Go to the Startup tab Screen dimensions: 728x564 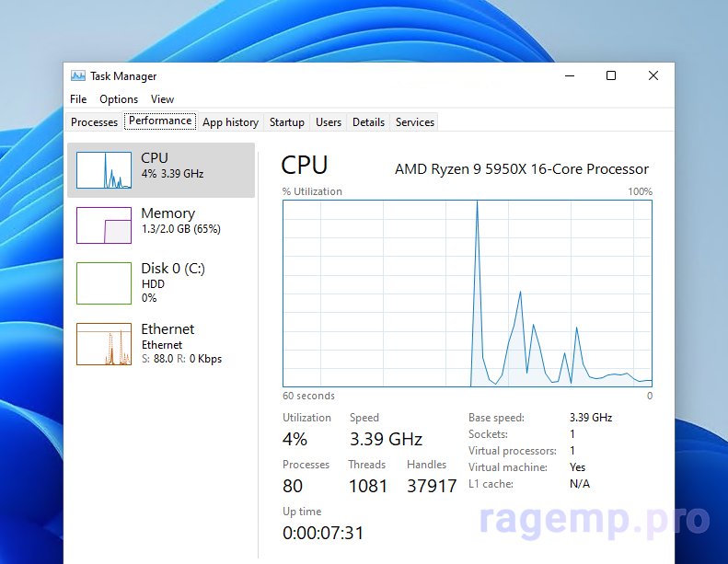286,122
